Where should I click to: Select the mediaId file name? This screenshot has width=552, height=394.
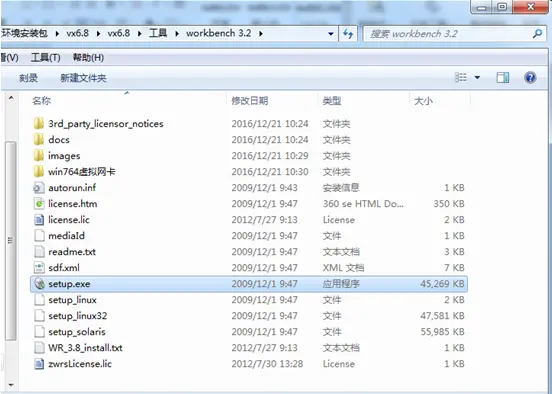click(66, 236)
